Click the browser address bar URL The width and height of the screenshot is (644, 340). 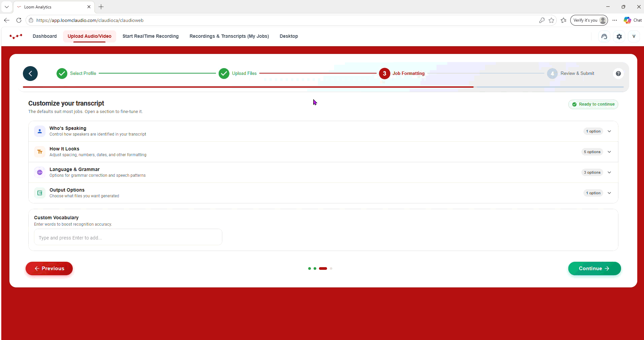(x=90, y=20)
